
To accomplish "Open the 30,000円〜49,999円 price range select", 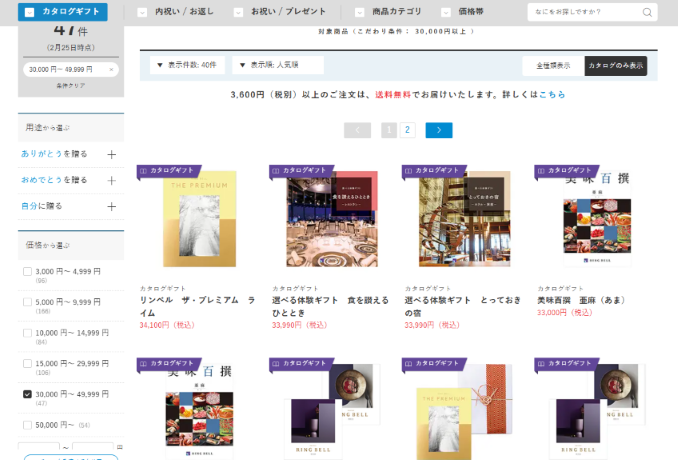I will pos(70,69).
